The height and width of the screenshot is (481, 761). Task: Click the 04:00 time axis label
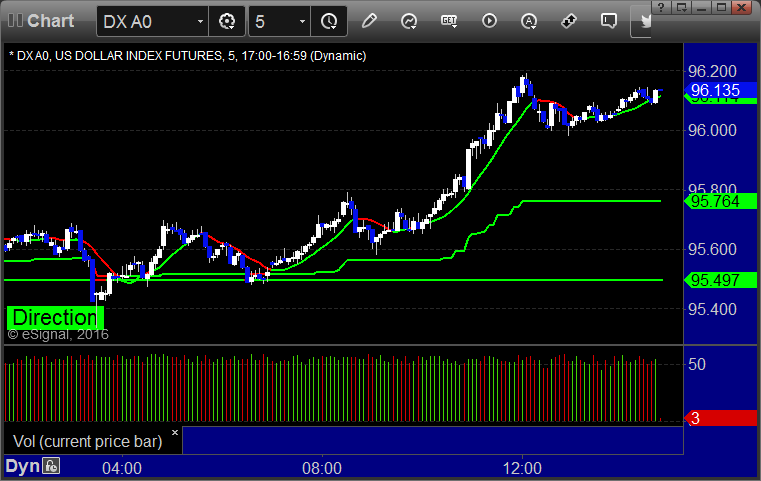(122, 468)
